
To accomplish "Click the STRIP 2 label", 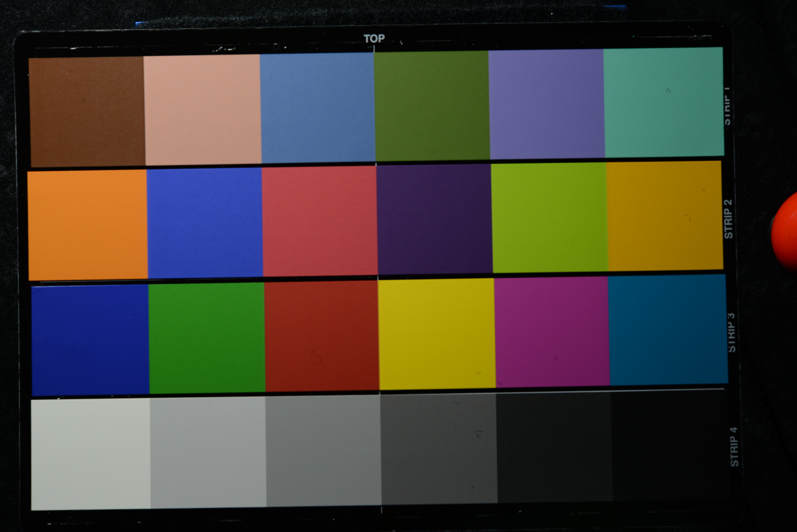I will click(x=728, y=219).
